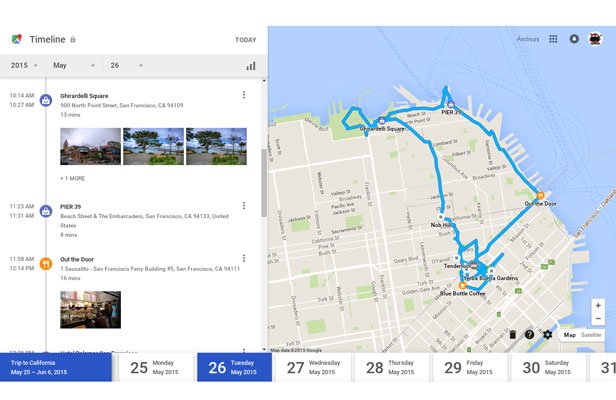
Task: Switch the map to Satellite view
Action: (x=592, y=334)
